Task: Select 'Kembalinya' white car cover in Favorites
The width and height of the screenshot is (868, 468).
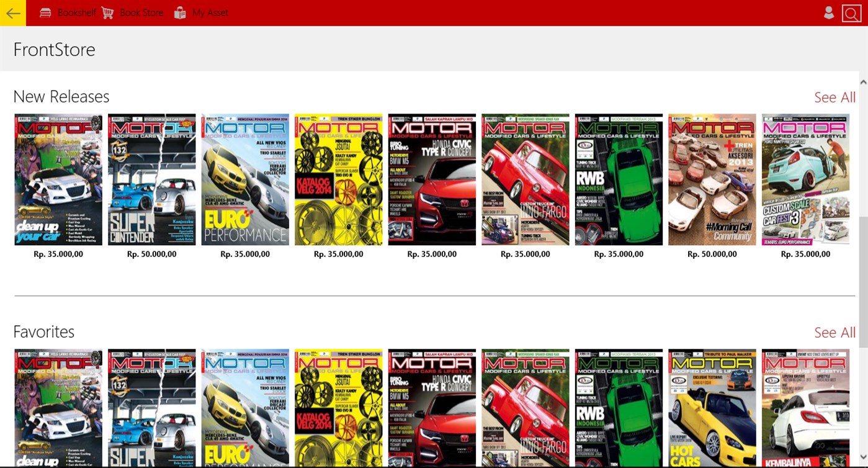Action: tap(805, 408)
